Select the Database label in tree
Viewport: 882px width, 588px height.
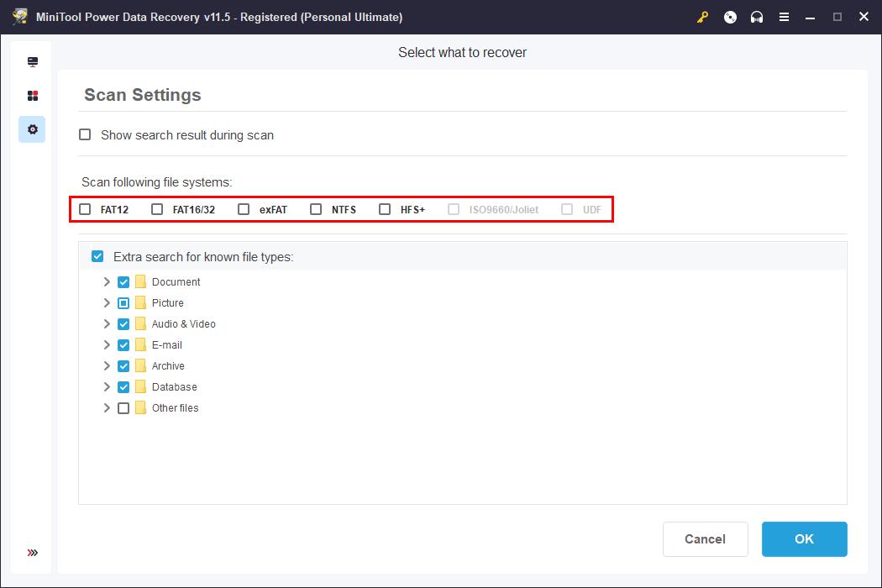(175, 387)
